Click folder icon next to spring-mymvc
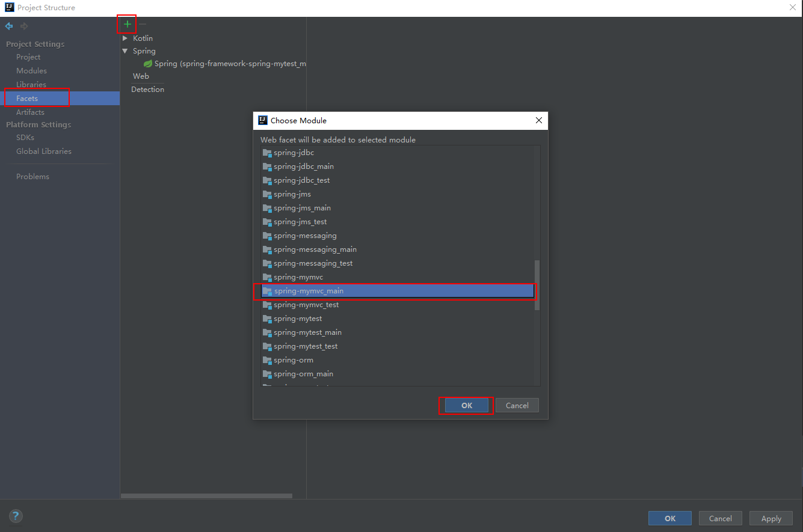This screenshot has height=532, width=803. [x=267, y=277]
